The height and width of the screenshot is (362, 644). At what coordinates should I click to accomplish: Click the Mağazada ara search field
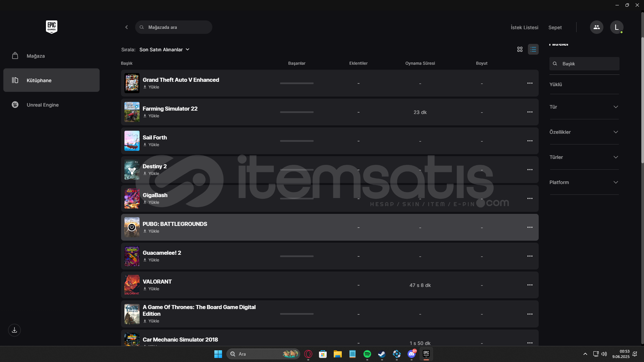point(174,27)
